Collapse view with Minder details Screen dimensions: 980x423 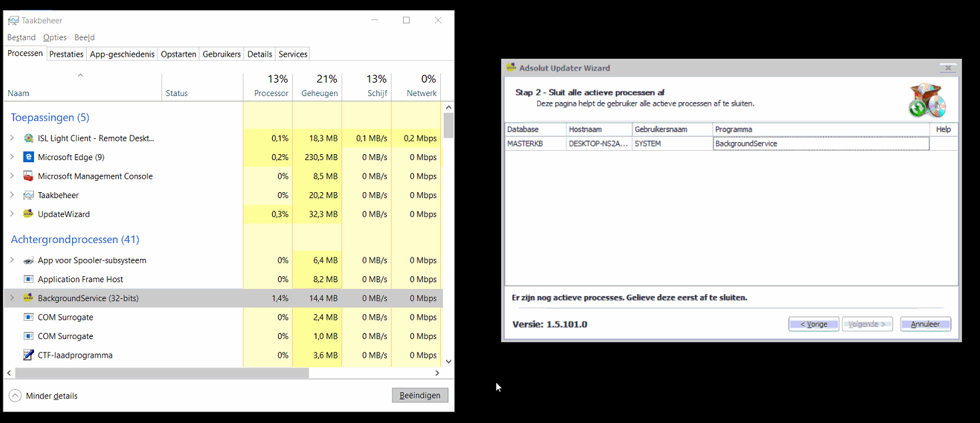[x=43, y=396]
